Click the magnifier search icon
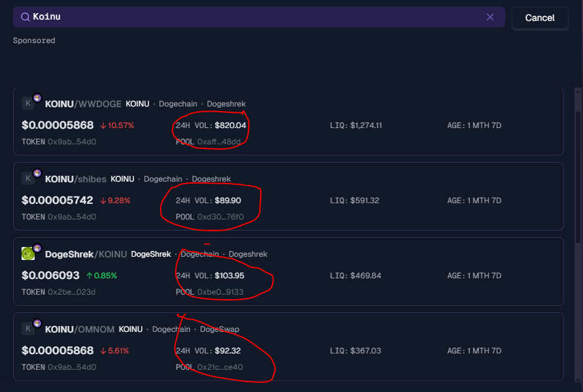583x392 pixels. coord(25,17)
